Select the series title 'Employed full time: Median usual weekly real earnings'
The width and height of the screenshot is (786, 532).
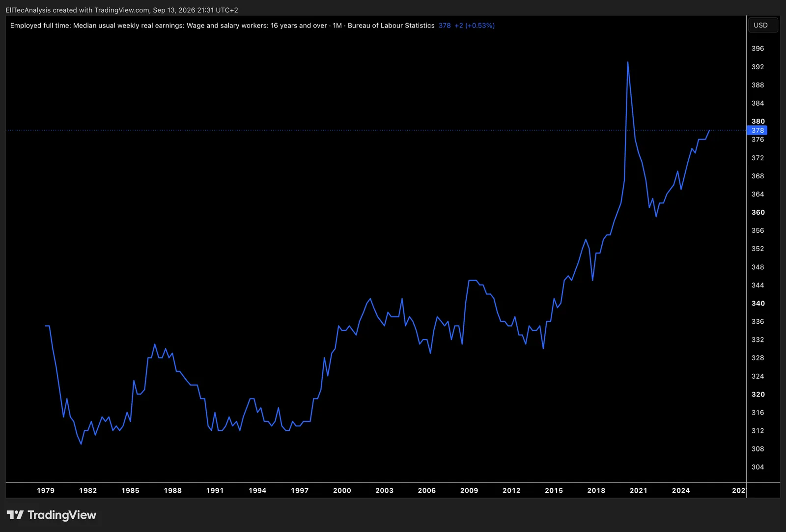[x=97, y=26]
